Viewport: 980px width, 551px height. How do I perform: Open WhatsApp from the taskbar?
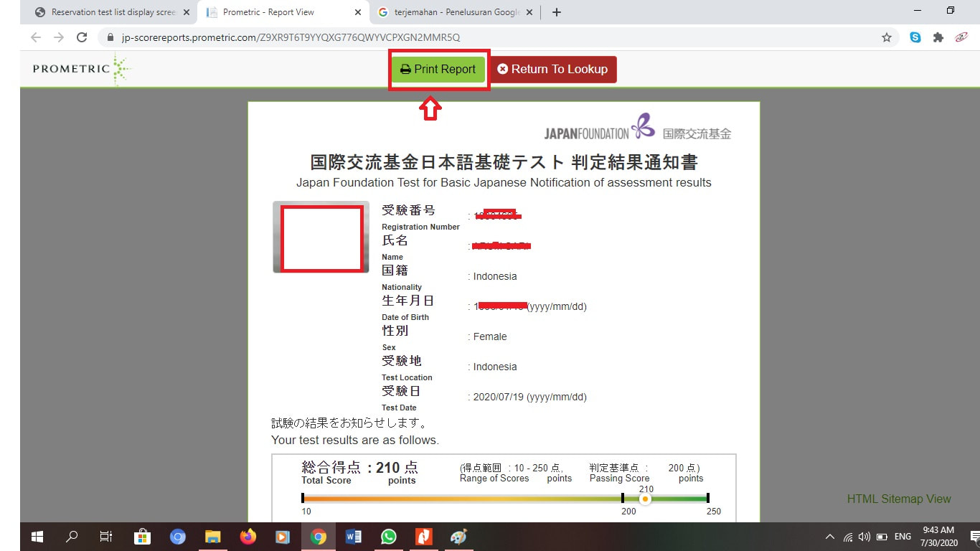point(389,537)
